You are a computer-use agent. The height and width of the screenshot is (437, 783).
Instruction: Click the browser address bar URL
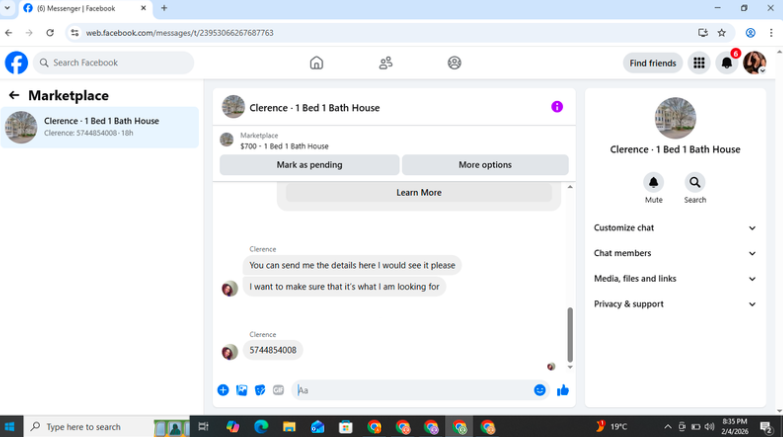coord(180,33)
